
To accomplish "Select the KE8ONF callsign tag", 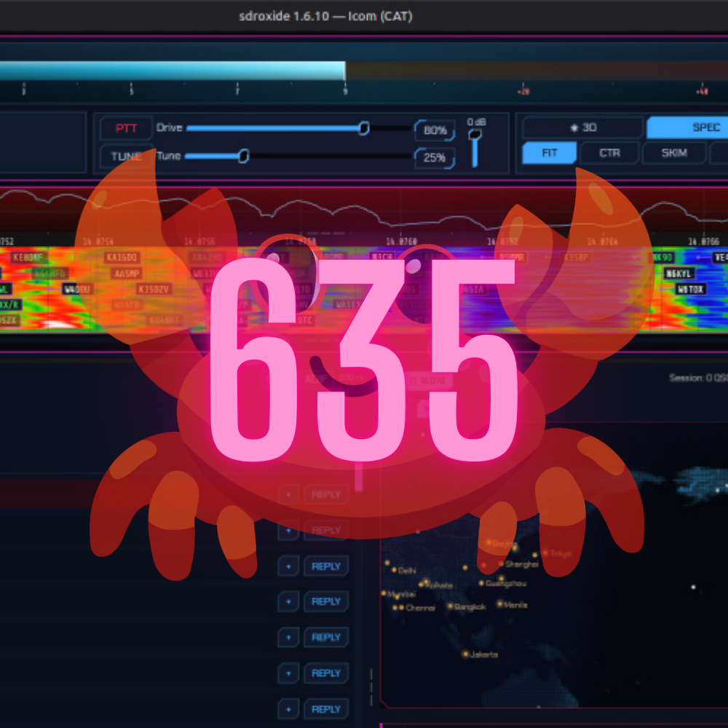I will coord(28,257).
